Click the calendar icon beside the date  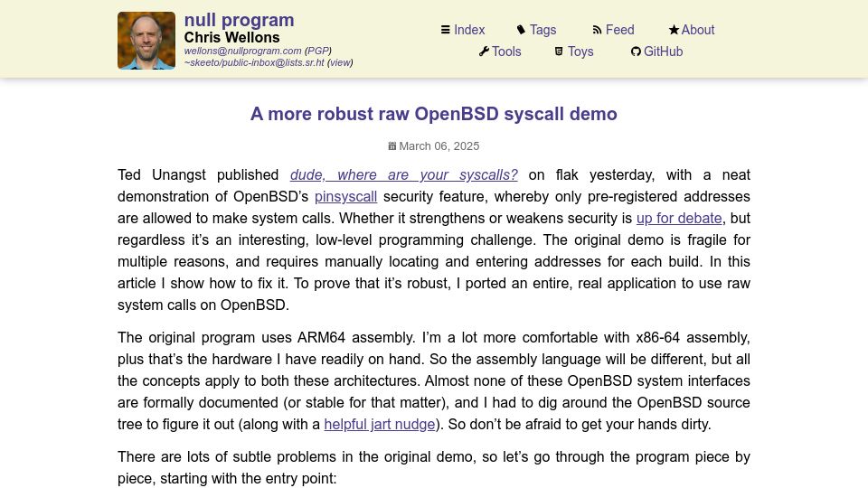click(x=392, y=146)
